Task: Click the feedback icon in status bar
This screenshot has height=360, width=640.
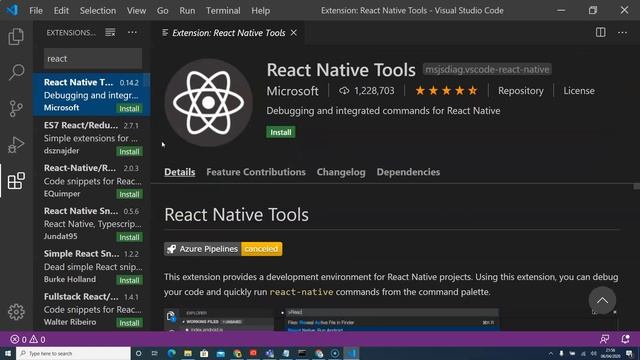Action: 604,339
